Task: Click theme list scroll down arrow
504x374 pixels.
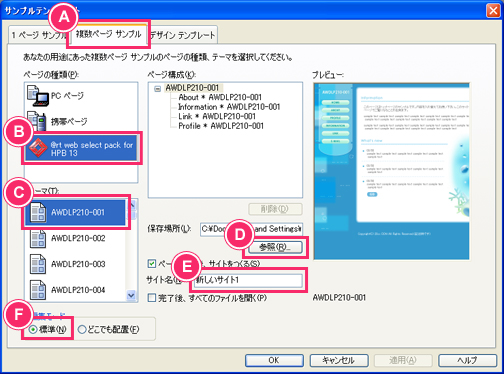Action: 132,295
